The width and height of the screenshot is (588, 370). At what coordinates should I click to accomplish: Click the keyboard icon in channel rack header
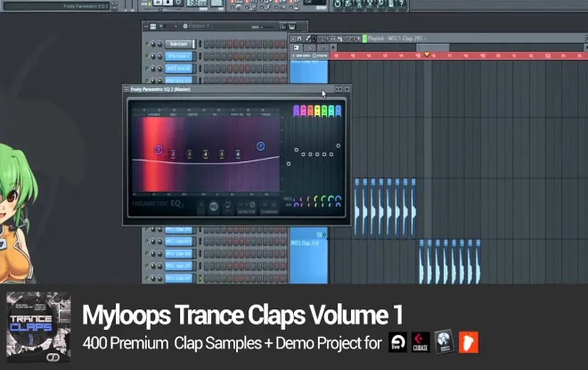tap(291, 26)
